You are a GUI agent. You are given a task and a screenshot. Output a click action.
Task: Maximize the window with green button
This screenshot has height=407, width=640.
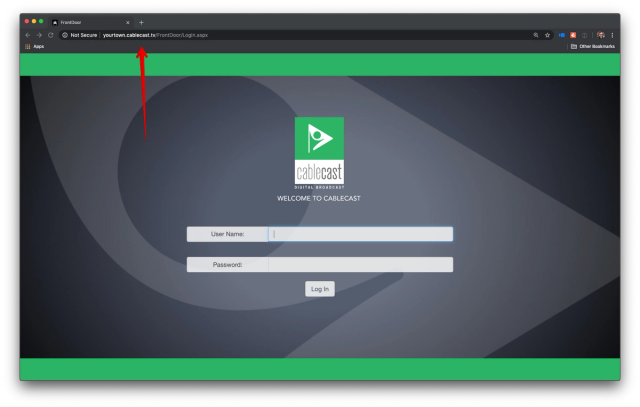41,21
